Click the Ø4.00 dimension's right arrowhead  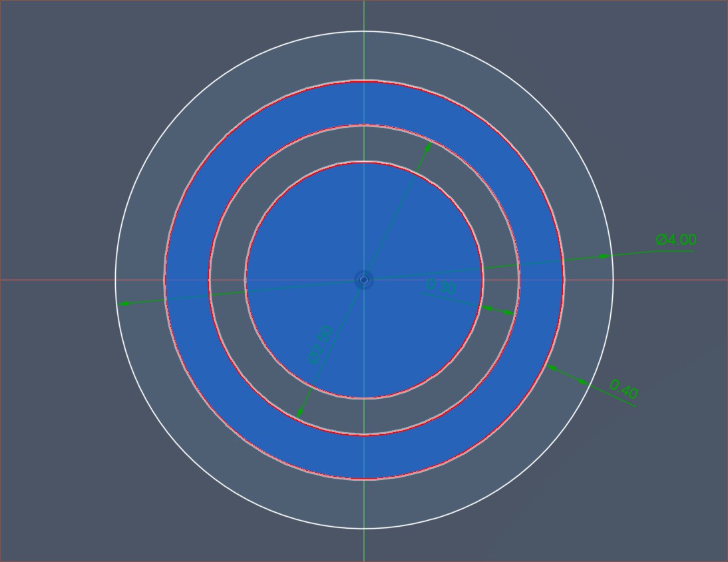[x=604, y=256]
